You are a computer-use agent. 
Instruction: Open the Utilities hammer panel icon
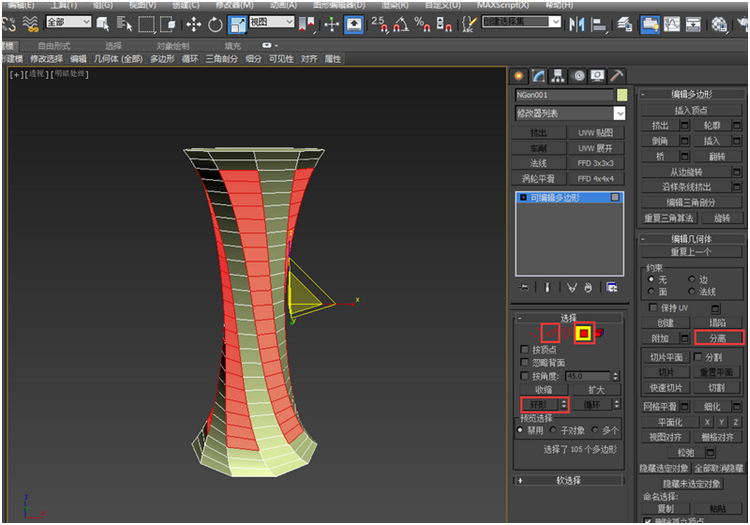tap(617, 75)
